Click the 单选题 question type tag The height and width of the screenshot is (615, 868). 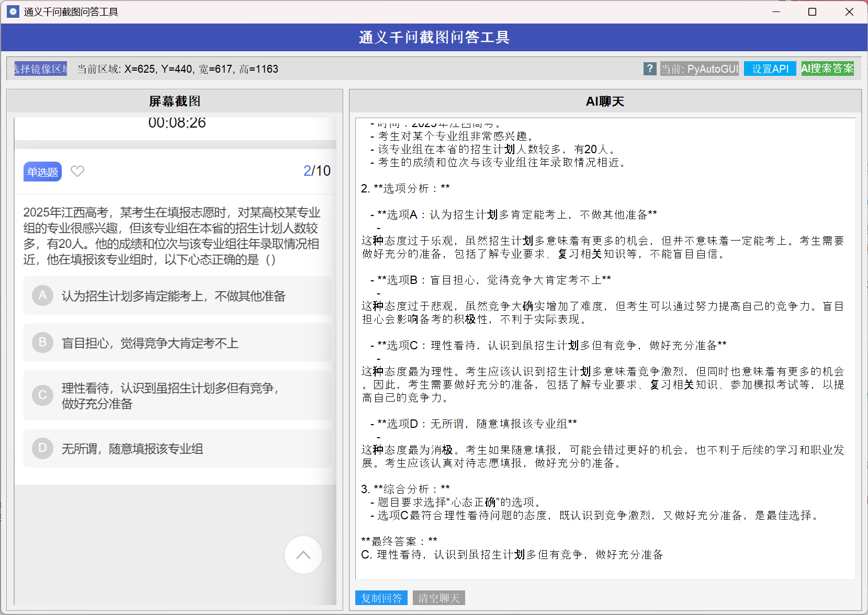tap(42, 172)
